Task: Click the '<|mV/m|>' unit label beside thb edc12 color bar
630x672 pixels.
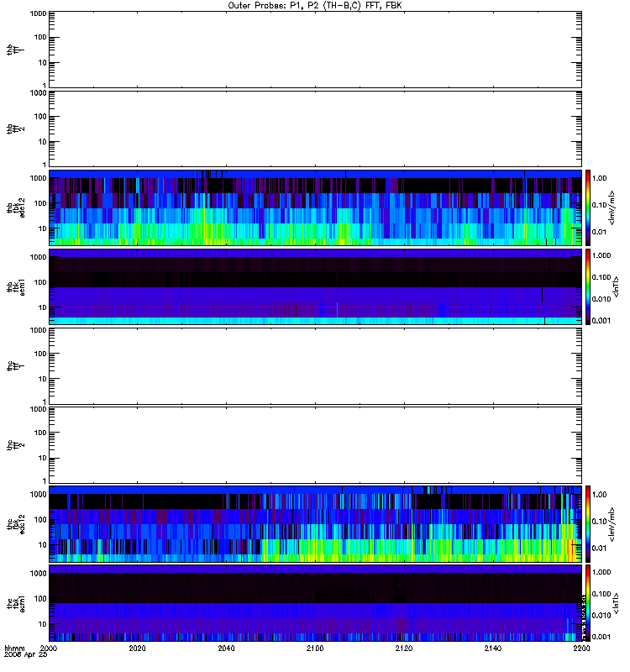Action: pos(612,207)
